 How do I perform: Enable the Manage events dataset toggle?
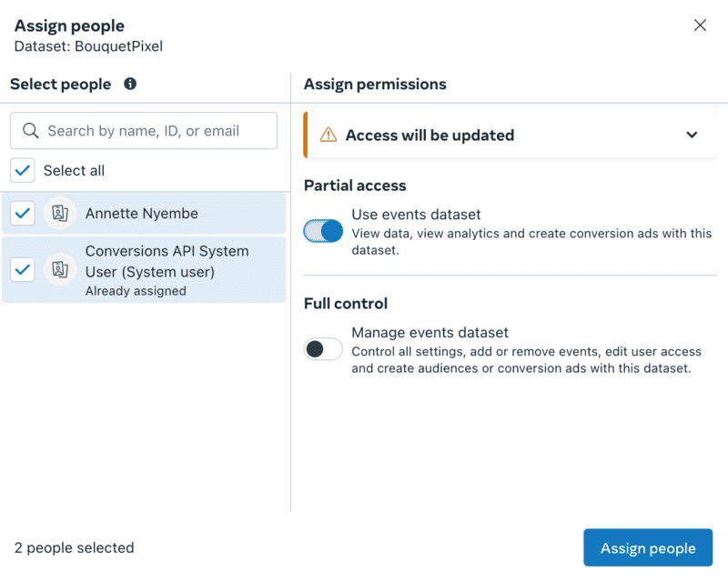tap(323, 349)
